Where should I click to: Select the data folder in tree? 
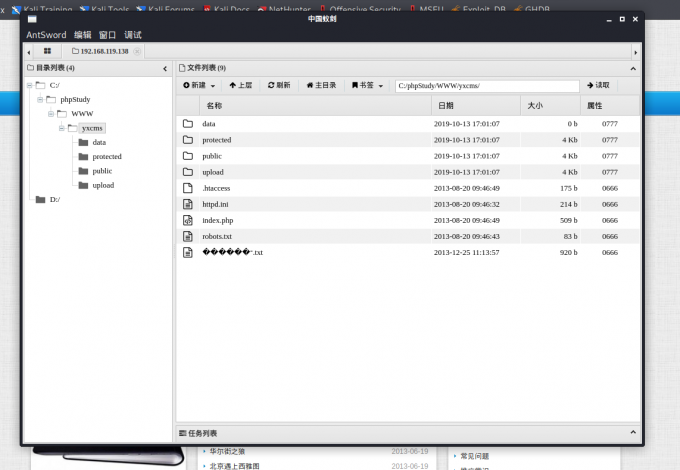99,143
